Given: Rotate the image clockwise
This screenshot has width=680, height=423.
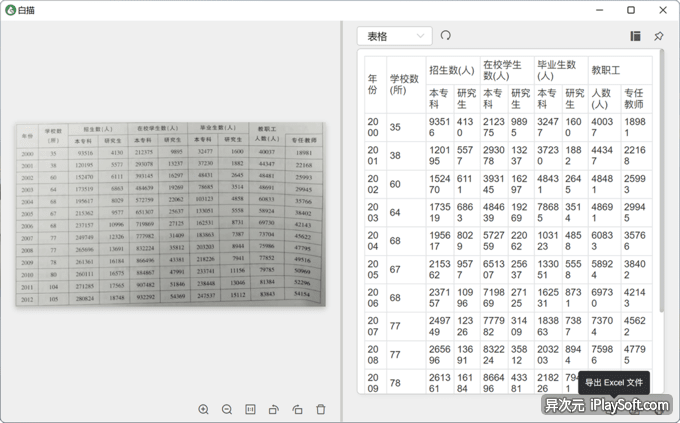Looking at the screenshot, I should tap(297, 410).
